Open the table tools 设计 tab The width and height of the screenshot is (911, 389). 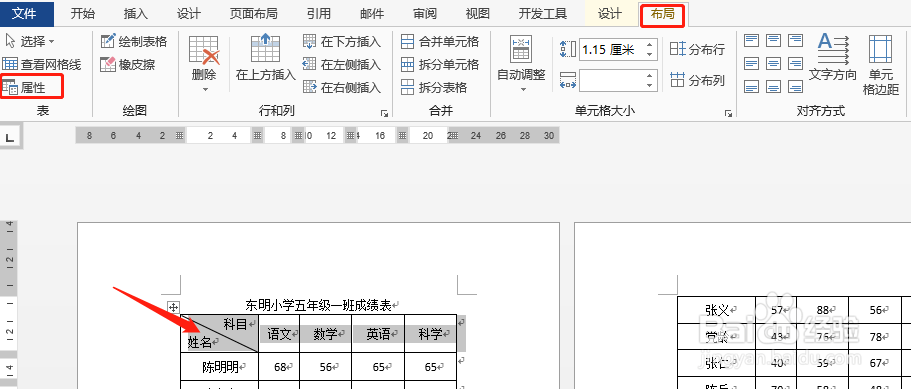click(609, 14)
